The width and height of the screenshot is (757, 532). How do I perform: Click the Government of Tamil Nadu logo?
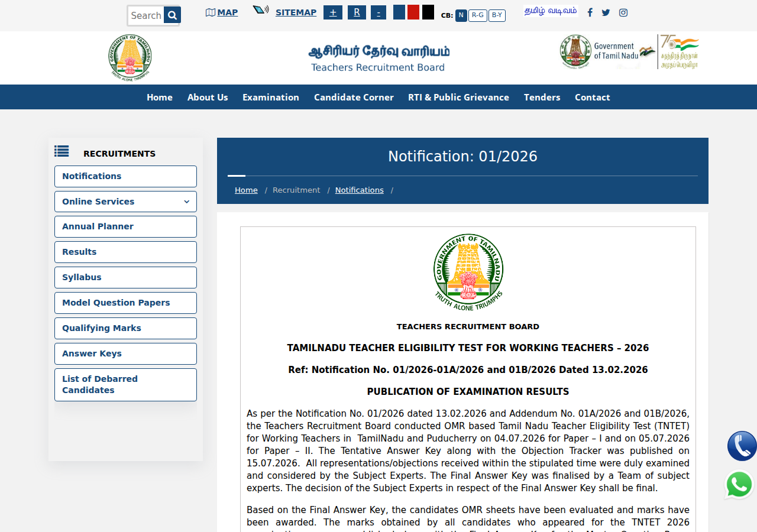click(x=607, y=52)
